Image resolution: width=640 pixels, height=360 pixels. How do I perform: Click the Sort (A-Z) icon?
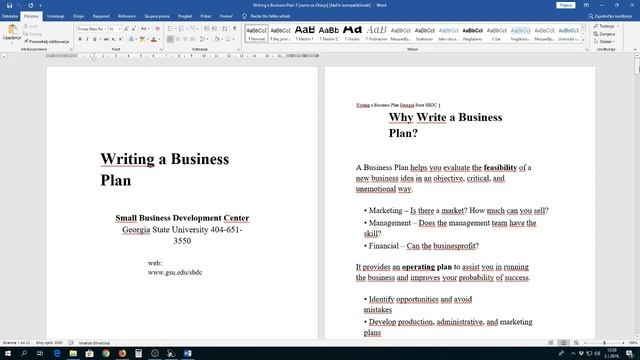(225, 29)
